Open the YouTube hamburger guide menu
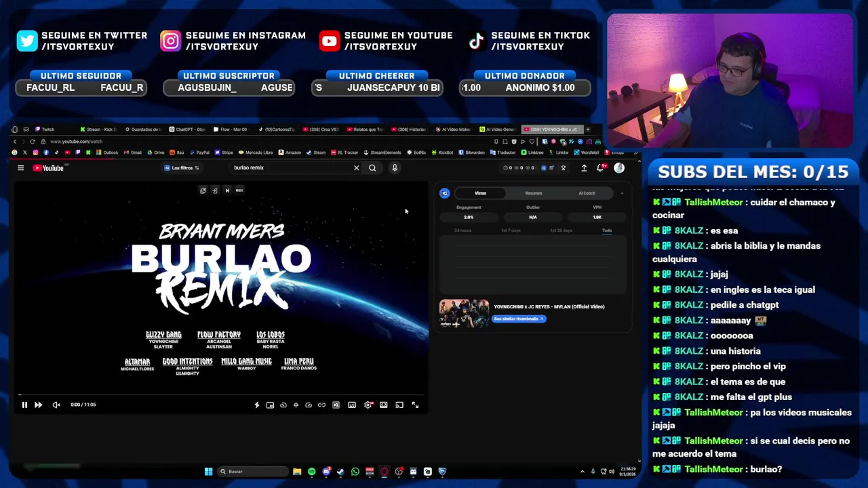The height and width of the screenshot is (488, 868). (20, 168)
